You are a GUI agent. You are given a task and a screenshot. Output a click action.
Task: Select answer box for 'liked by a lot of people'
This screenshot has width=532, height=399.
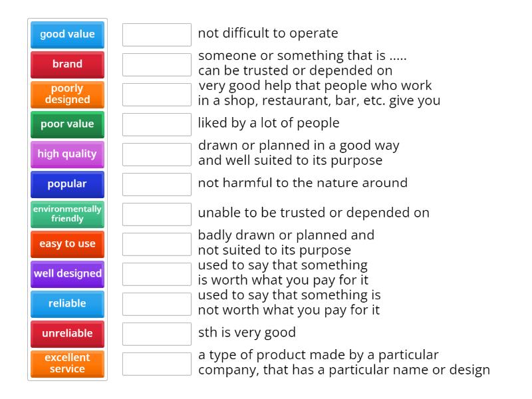click(x=157, y=124)
